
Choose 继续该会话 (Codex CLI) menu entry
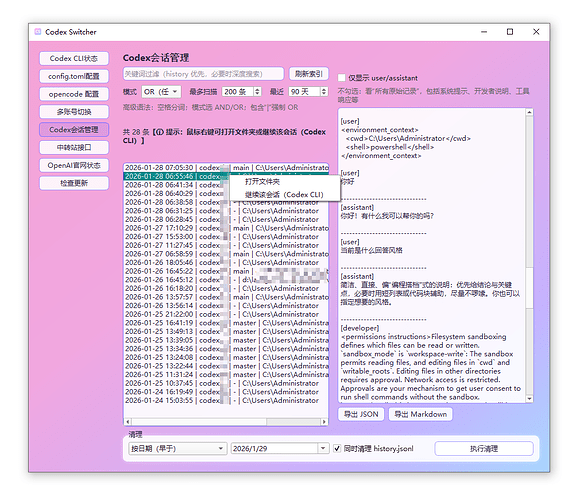[284, 195]
